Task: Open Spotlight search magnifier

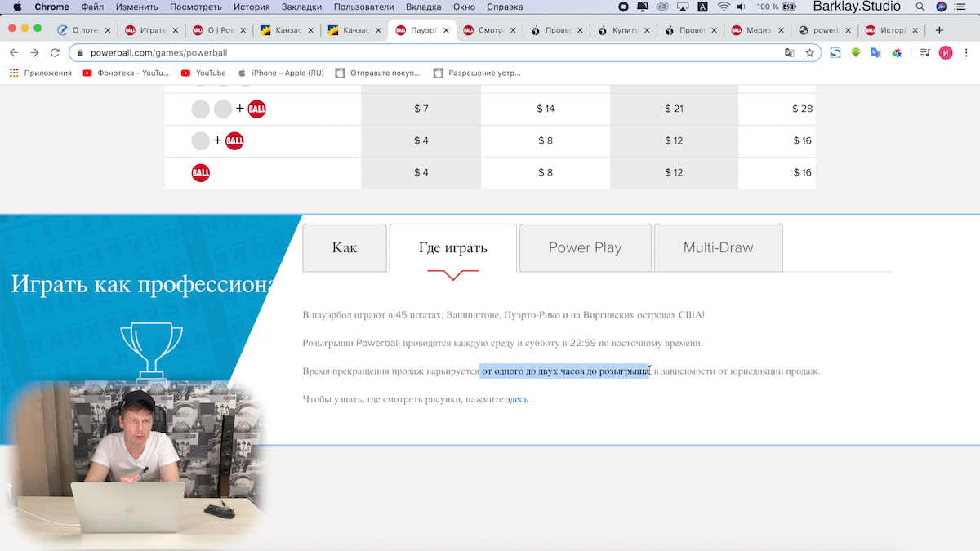Action: click(x=920, y=7)
